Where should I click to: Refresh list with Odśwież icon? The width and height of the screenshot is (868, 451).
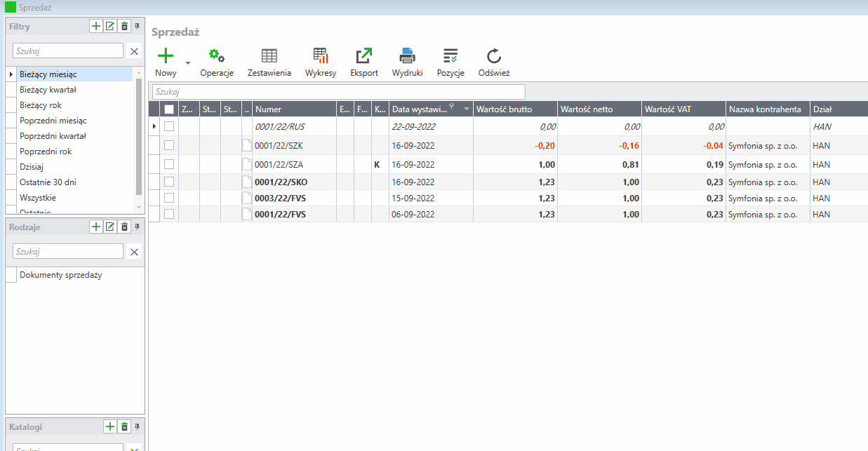(x=494, y=56)
